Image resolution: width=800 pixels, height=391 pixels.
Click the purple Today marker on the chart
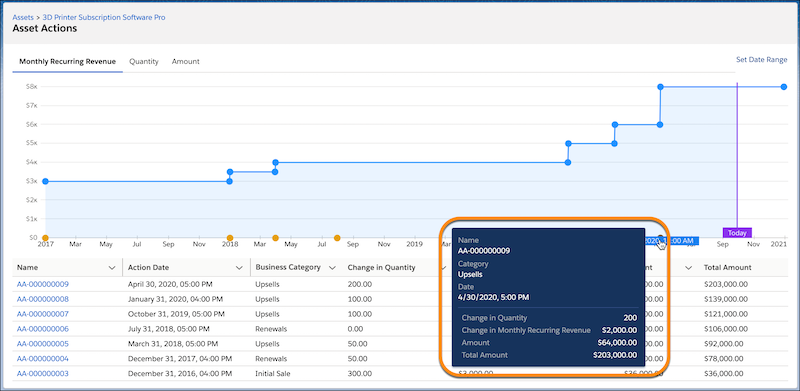coord(737,233)
